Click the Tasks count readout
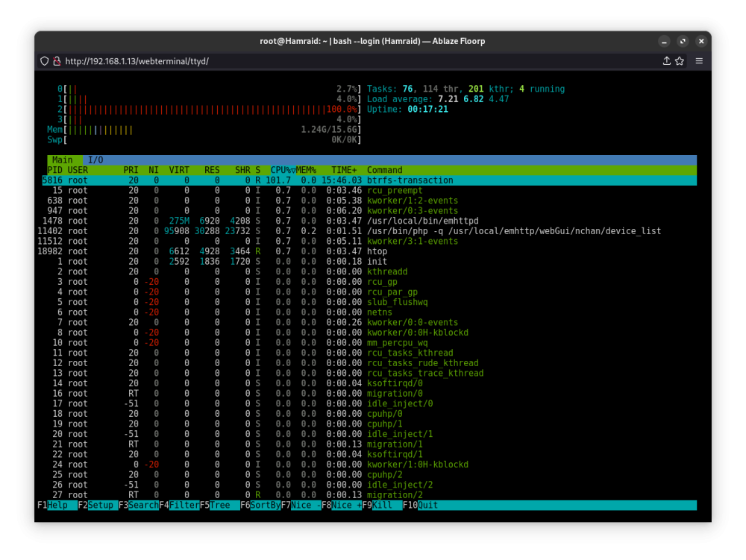The height and width of the screenshot is (560, 746). pyautogui.click(x=466, y=89)
